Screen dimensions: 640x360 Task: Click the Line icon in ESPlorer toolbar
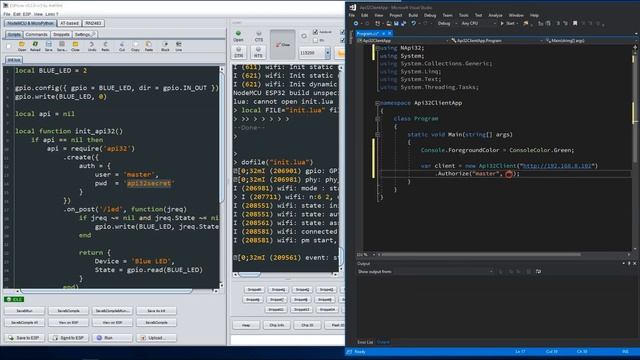[178, 46]
